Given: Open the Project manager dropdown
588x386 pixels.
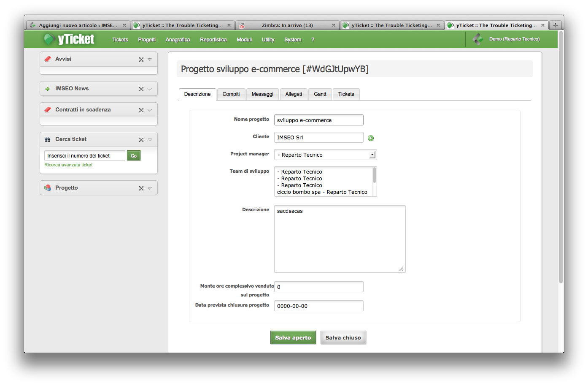Looking at the screenshot, I should pyautogui.click(x=372, y=155).
